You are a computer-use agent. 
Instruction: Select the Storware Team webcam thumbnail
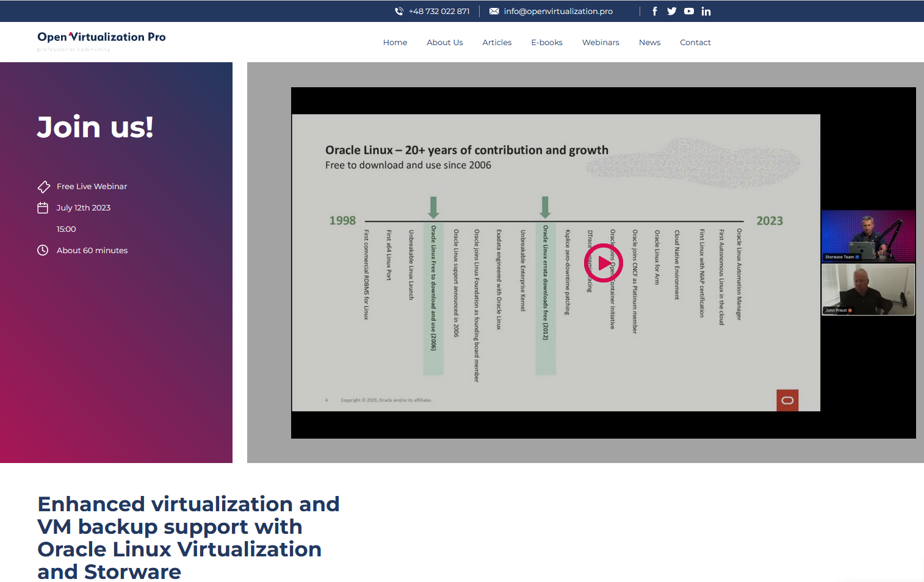coord(868,236)
